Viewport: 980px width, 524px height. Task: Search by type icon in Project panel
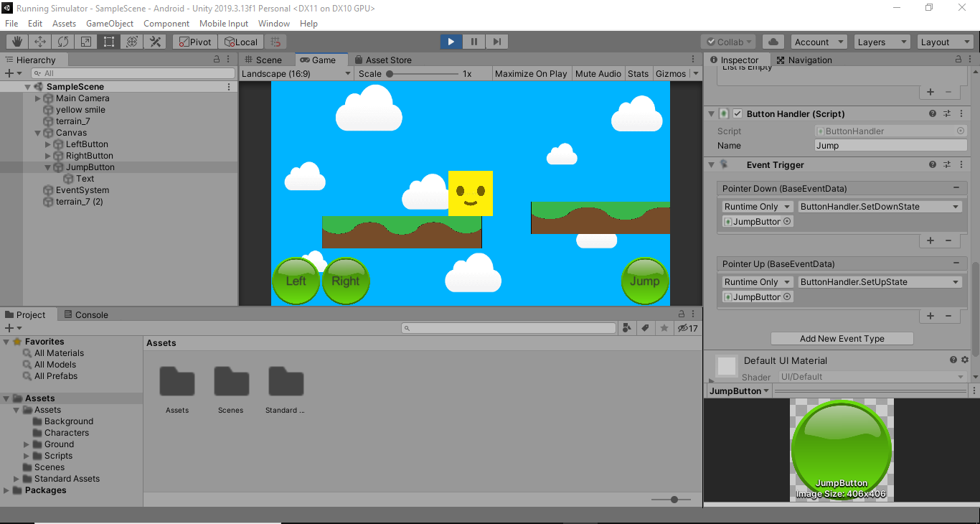pos(628,328)
